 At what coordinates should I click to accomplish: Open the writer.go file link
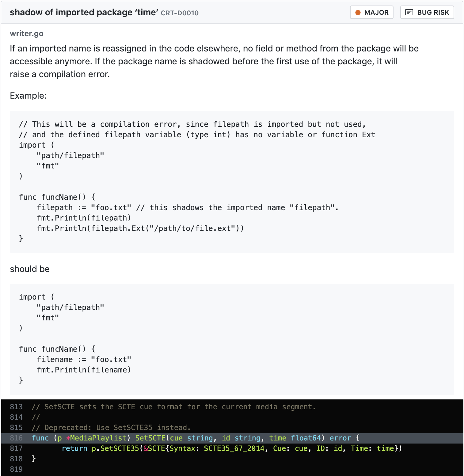tap(27, 33)
